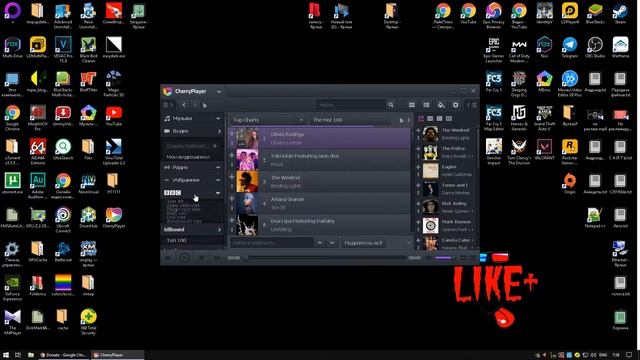Viewport: 640px width, 360px height.
Task: Click the first layout view icon beside search
Action: pos(412,105)
